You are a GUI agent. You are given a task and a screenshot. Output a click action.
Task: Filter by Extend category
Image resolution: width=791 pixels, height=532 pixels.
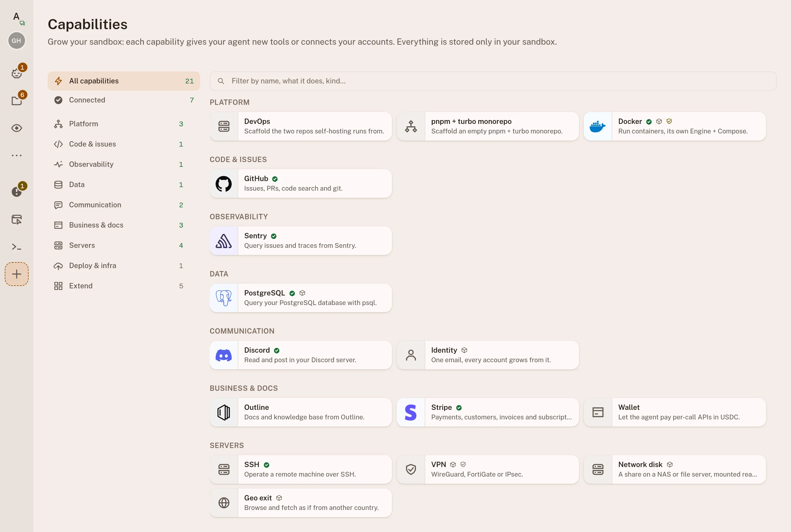pos(124,286)
